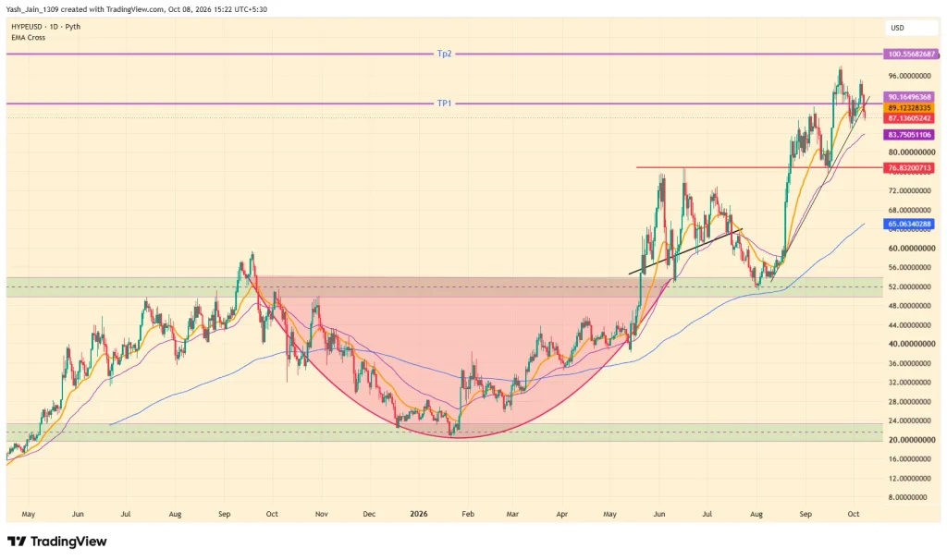
Task: Click the Mar label on time axis
Action: coord(512,514)
